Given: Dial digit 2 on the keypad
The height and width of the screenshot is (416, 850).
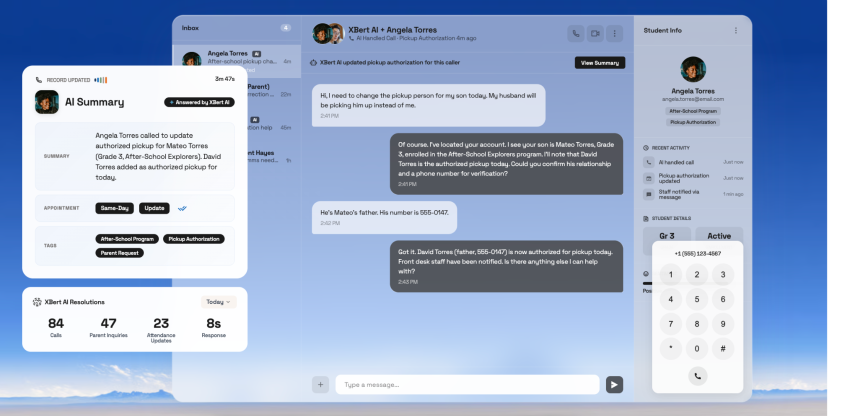Looking at the screenshot, I should point(697,274).
